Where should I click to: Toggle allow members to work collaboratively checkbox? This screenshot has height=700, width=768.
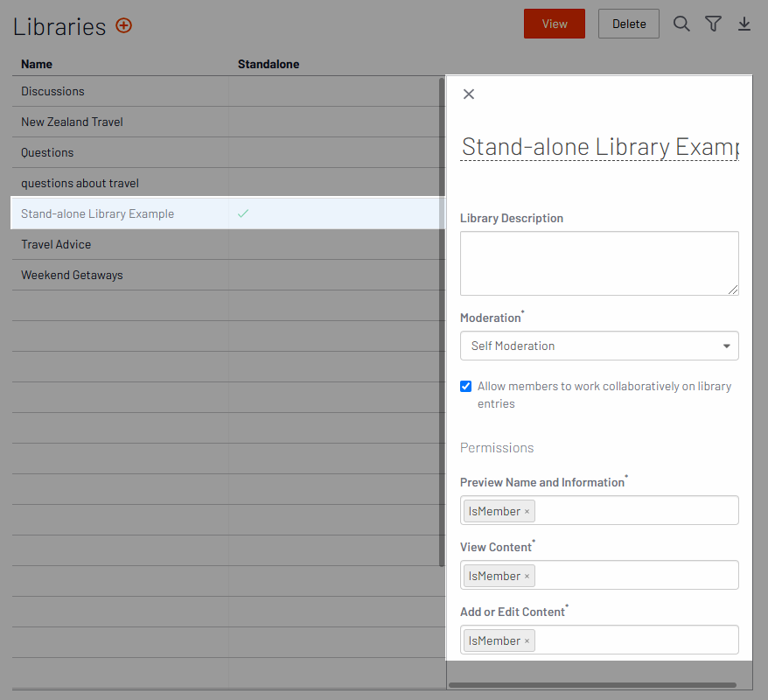click(466, 387)
